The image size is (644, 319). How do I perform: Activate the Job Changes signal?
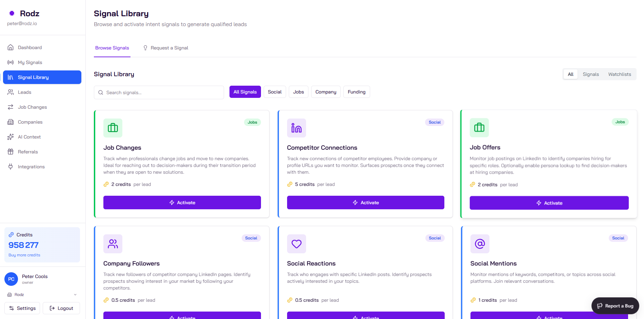point(182,203)
